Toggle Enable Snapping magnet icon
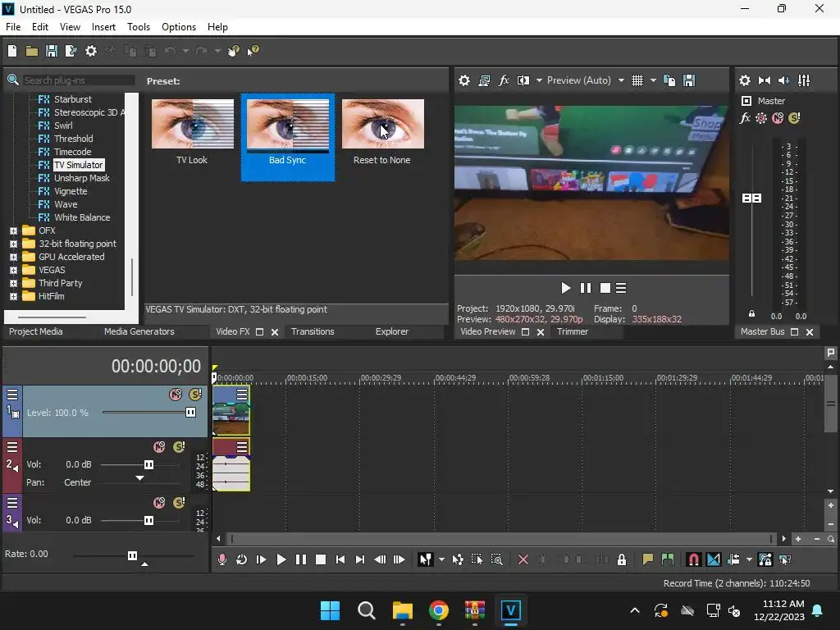 point(693,559)
